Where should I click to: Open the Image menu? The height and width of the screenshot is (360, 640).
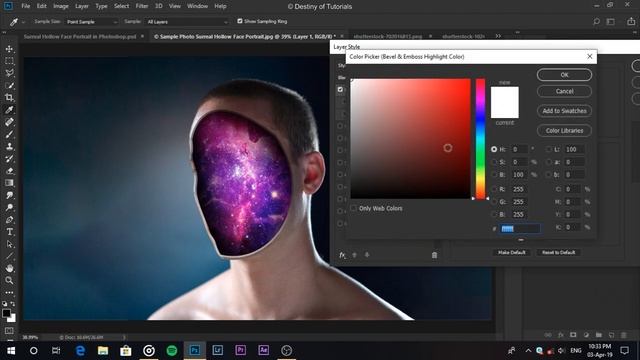tap(61, 6)
